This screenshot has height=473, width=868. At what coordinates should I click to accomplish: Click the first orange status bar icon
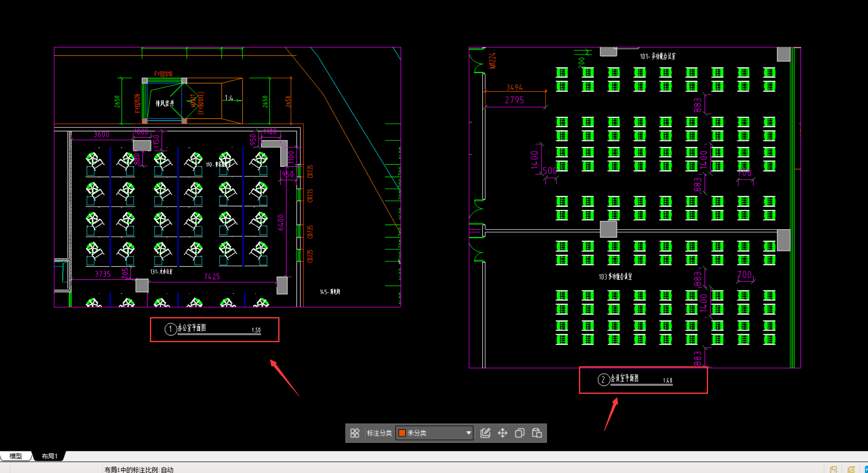click(x=833, y=469)
